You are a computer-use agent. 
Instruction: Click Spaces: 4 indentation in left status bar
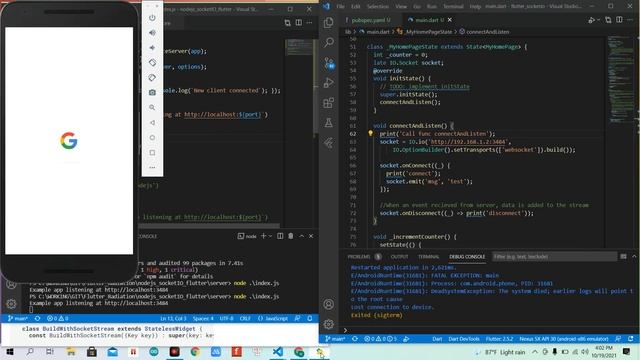point(203,318)
